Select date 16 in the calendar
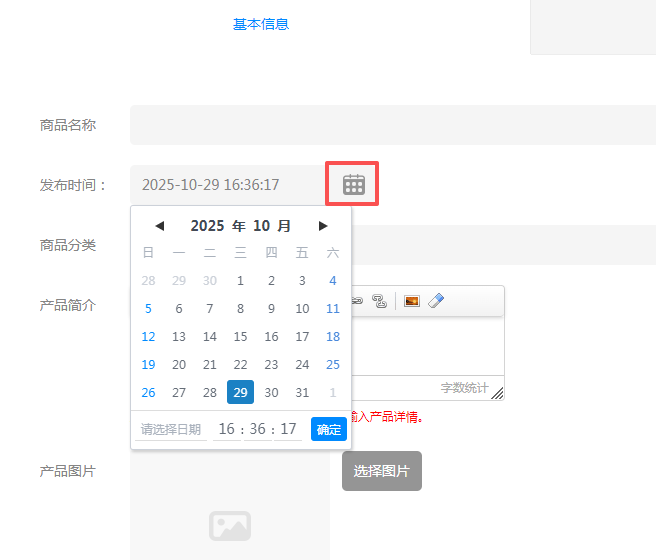The image size is (656, 560). [271, 337]
